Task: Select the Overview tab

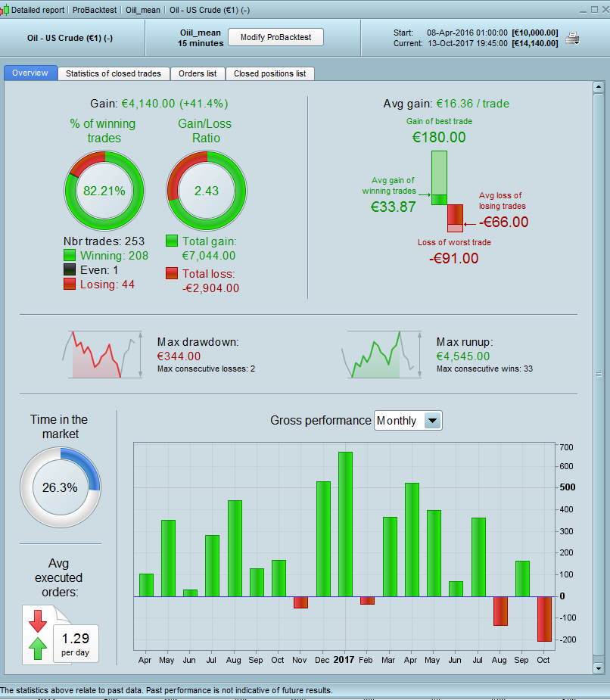Action: click(x=30, y=73)
